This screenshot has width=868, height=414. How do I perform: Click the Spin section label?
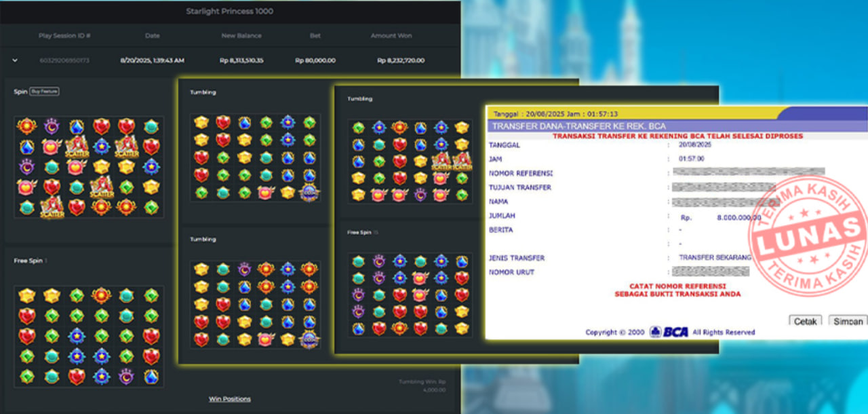(20, 91)
